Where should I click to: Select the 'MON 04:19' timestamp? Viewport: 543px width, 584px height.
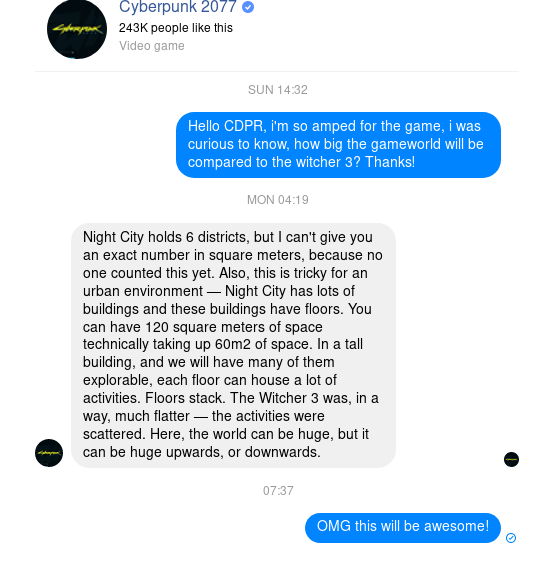point(277,200)
